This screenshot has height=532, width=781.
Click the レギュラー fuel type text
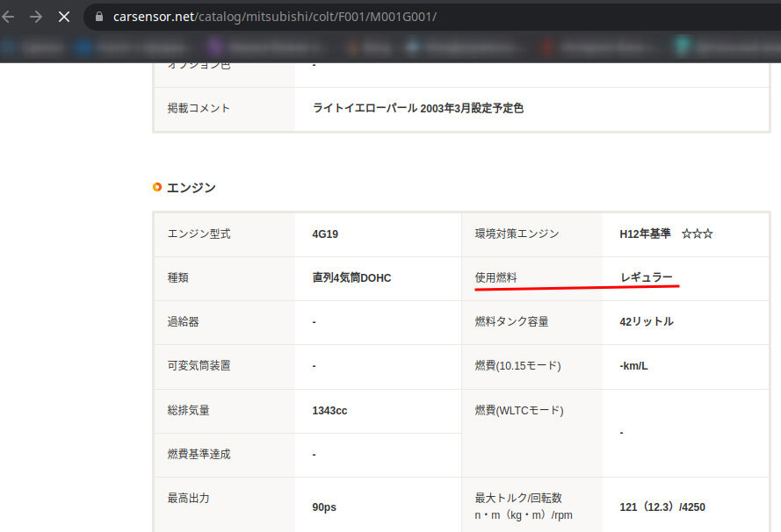[645, 277]
